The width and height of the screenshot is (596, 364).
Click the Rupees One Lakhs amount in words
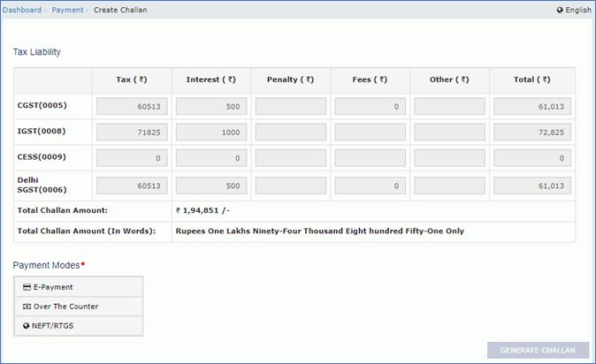[x=320, y=231]
